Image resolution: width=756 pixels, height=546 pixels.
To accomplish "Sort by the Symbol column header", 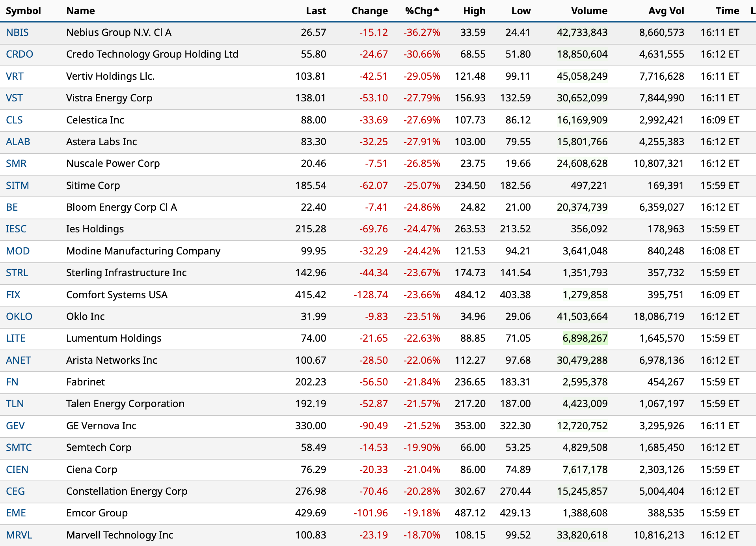I will pos(23,11).
